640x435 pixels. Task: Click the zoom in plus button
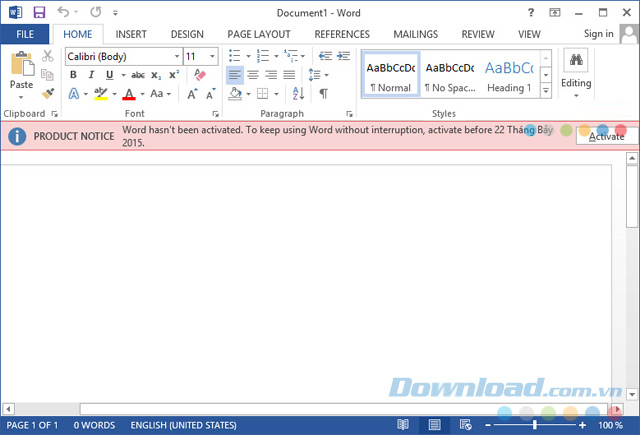(x=582, y=425)
